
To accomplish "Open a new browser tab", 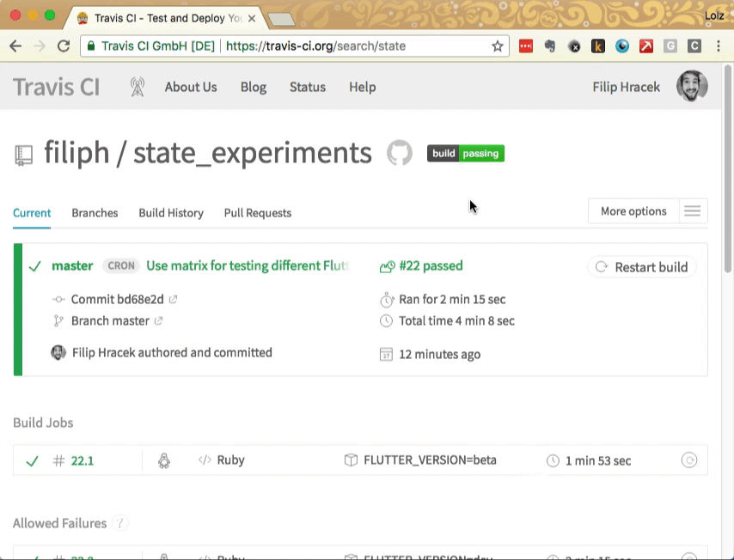I will (x=281, y=19).
